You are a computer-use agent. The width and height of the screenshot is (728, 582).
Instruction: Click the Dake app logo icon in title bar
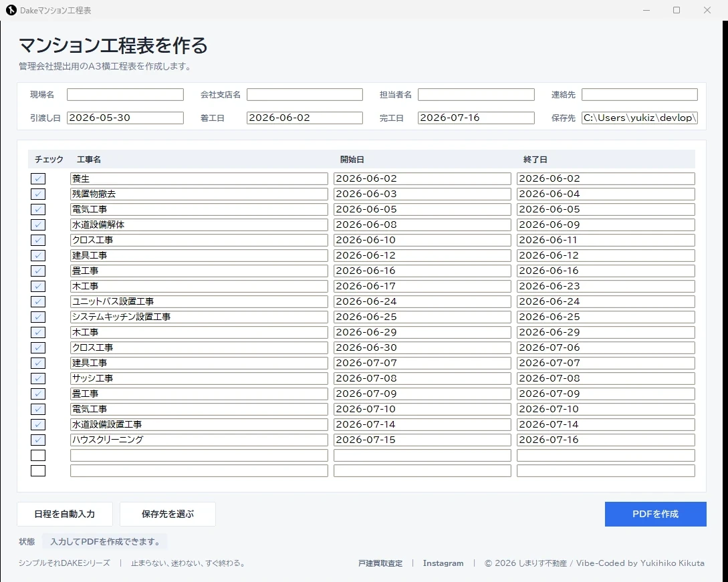pos(11,10)
